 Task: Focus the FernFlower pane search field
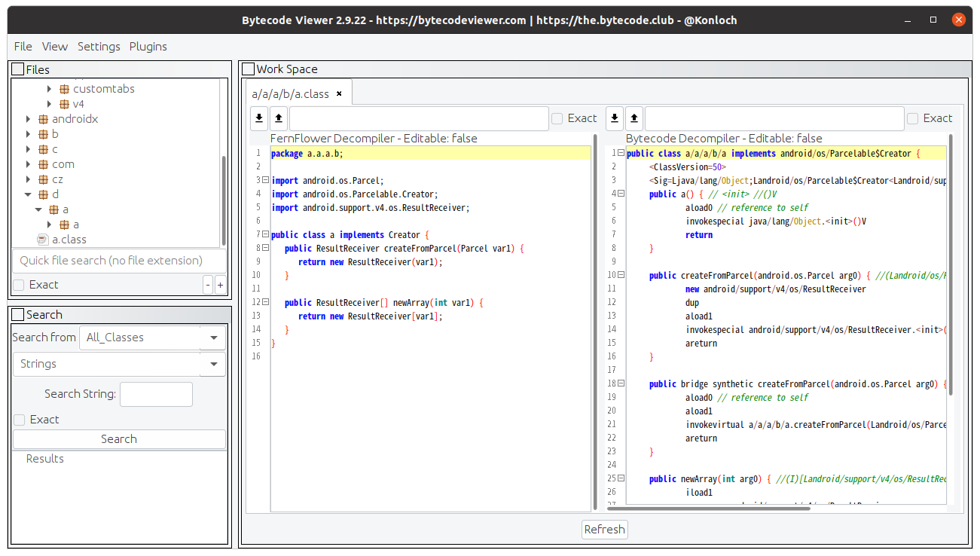(419, 118)
